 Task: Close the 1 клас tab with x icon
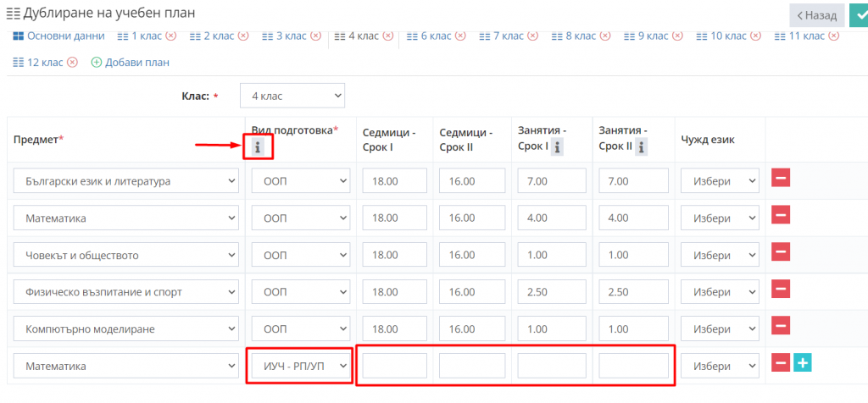[x=171, y=36]
